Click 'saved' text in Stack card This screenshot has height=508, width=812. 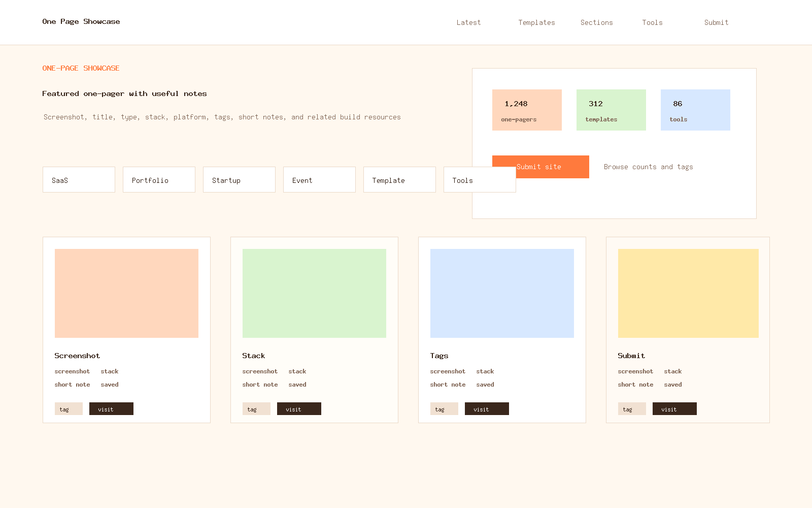tap(297, 385)
